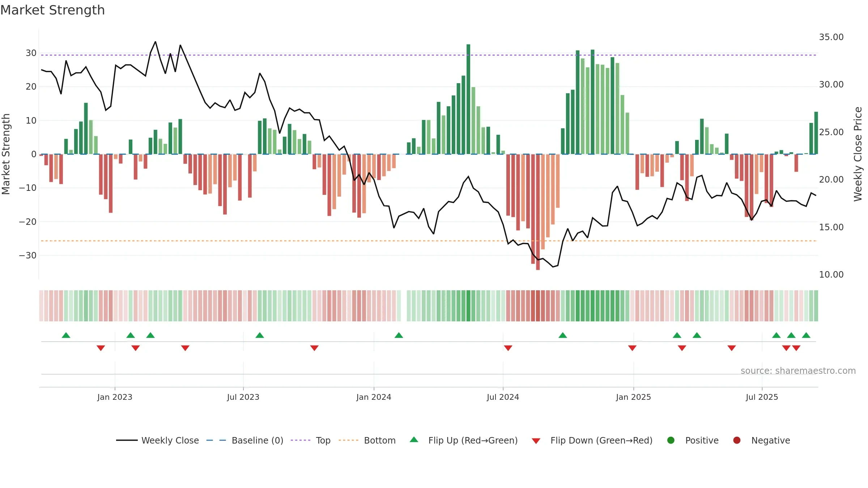Click the flip-up marker after Jan 2024
The image size is (868, 488).
[399, 335]
